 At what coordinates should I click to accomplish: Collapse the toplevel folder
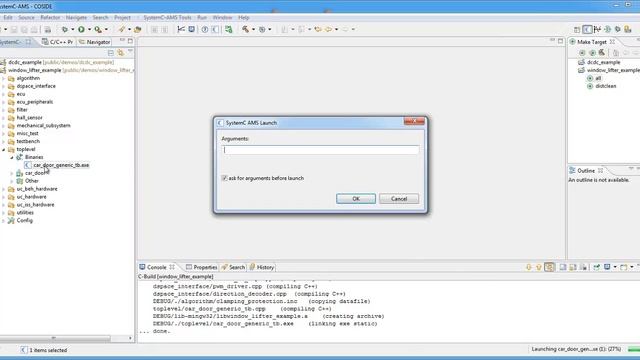tap(4, 149)
